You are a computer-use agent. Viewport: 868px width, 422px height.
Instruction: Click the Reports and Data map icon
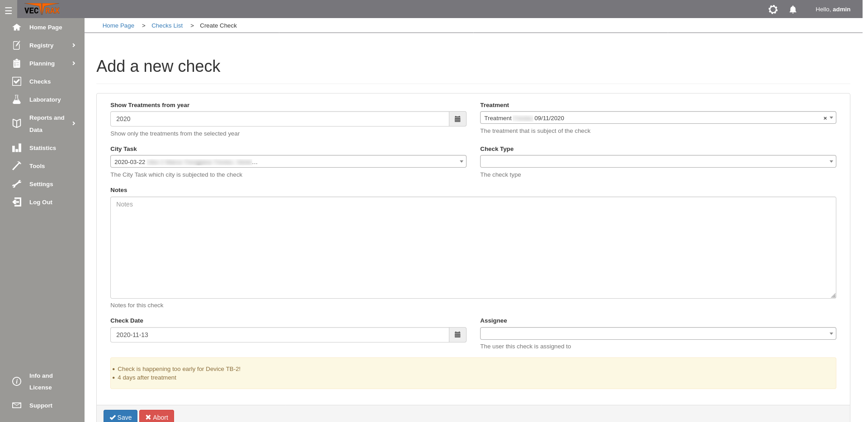click(x=17, y=123)
